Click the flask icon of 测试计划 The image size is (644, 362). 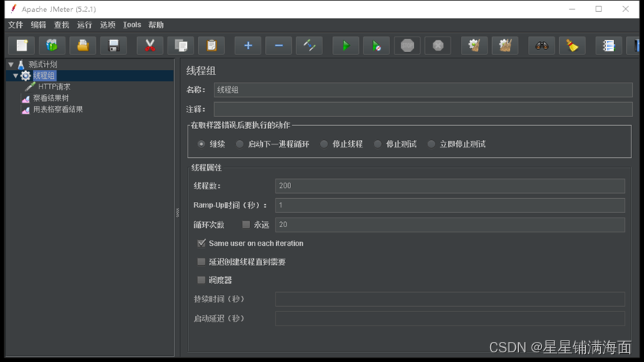tap(21, 65)
